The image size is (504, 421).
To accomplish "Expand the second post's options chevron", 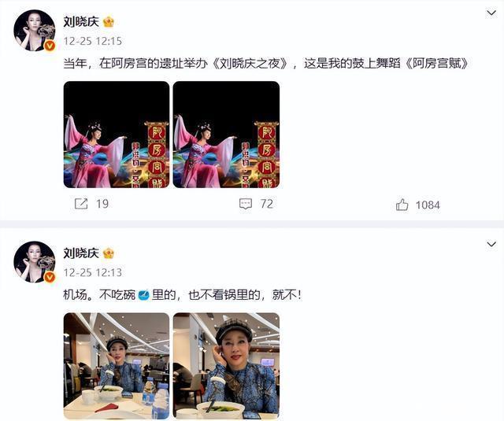I will coord(491,245).
